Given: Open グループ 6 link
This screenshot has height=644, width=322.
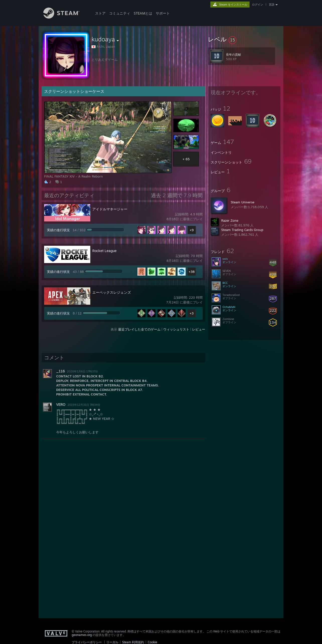Looking at the screenshot, I should (x=220, y=190).
